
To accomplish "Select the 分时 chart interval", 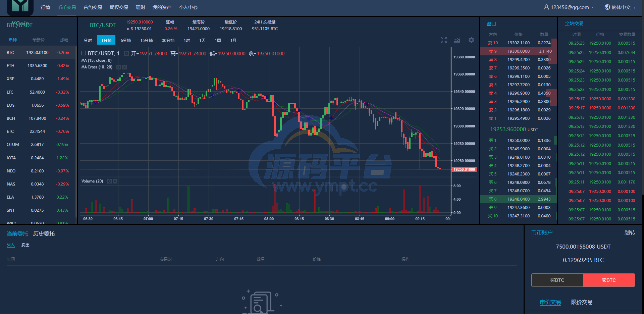I will pos(88,40).
